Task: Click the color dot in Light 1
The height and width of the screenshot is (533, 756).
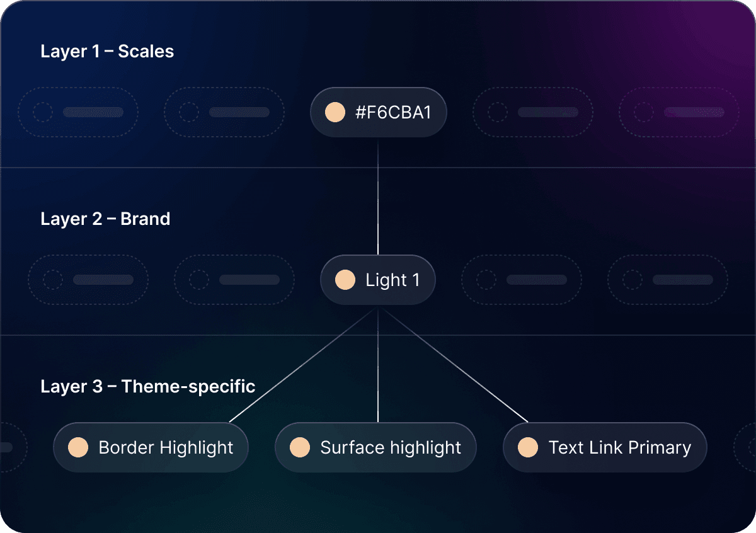Action: point(345,280)
